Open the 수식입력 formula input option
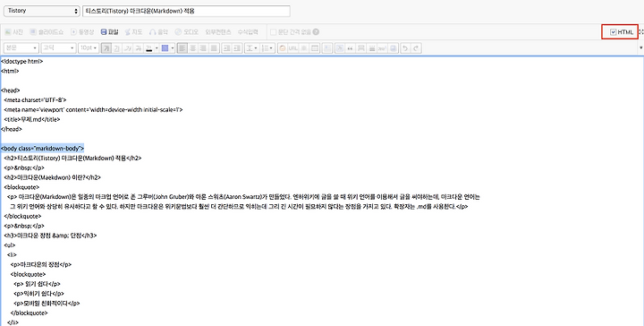This screenshot has height=326, width=644. click(x=248, y=32)
